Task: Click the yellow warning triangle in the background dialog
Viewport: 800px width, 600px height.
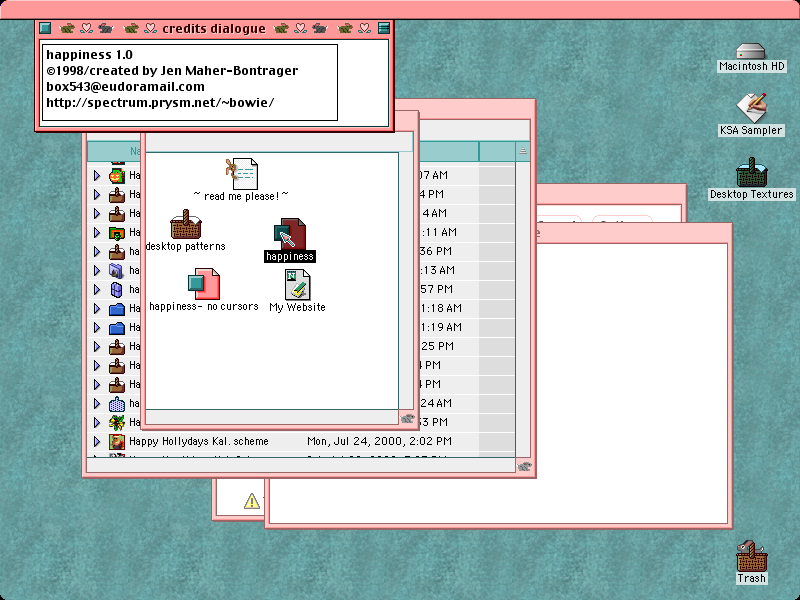Action: coord(252,501)
